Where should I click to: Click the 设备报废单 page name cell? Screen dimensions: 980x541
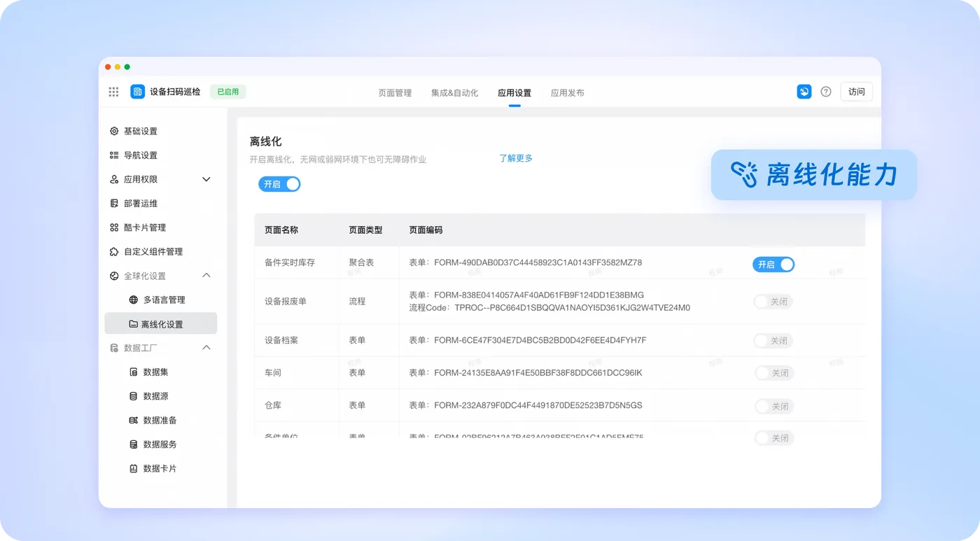[x=286, y=302]
